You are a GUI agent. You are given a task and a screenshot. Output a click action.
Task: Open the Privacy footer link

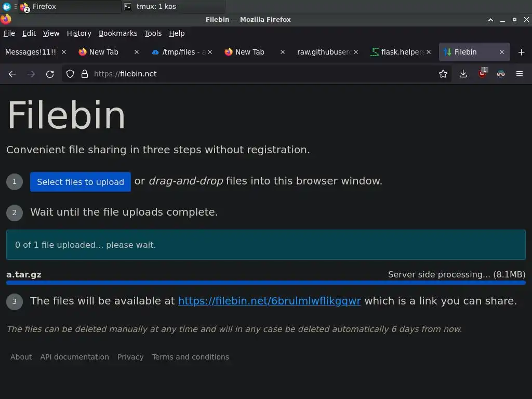pos(130,357)
